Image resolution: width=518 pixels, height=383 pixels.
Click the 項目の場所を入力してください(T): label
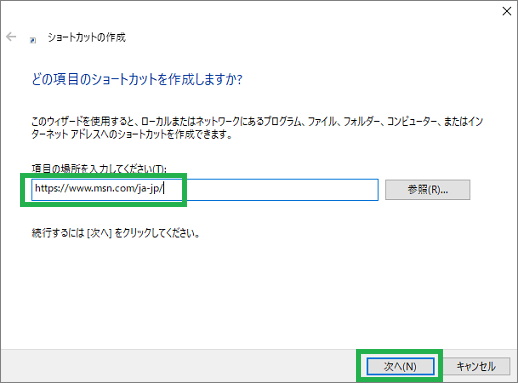click(x=99, y=169)
